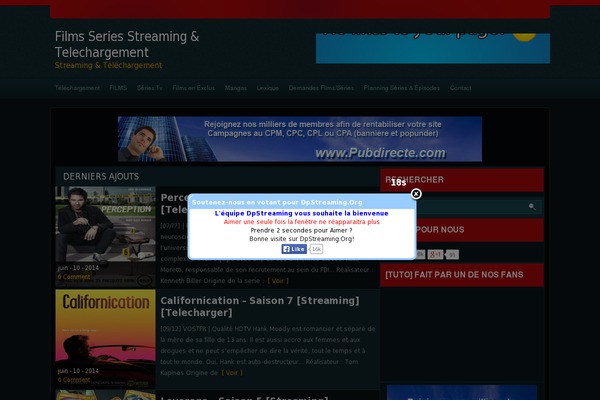
Task: Open the 0 Comment link under Perception
Action: (x=74, y=277)
